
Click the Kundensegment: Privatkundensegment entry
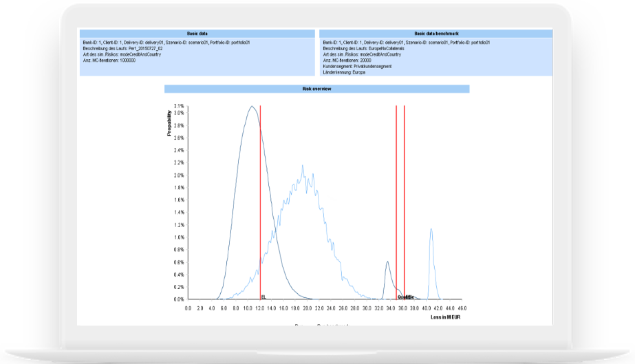coord(357,66)
